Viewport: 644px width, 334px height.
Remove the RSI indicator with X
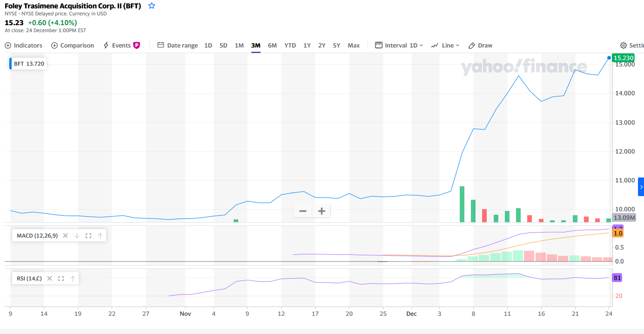click(49, 279)
